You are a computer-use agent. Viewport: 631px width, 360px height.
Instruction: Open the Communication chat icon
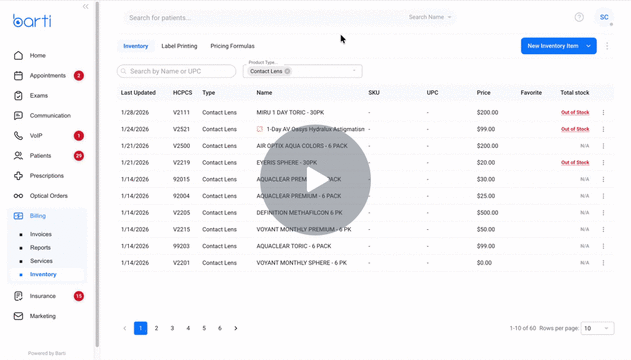click(18, 116)
